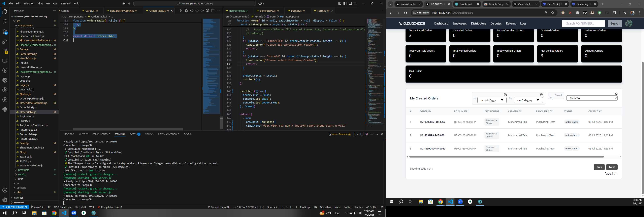Open order 112-8200862-3193065

(432, 122)
